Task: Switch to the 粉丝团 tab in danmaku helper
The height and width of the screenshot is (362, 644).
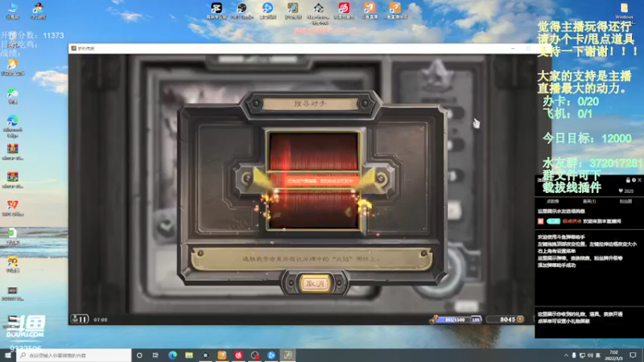Action: (625, 201)
